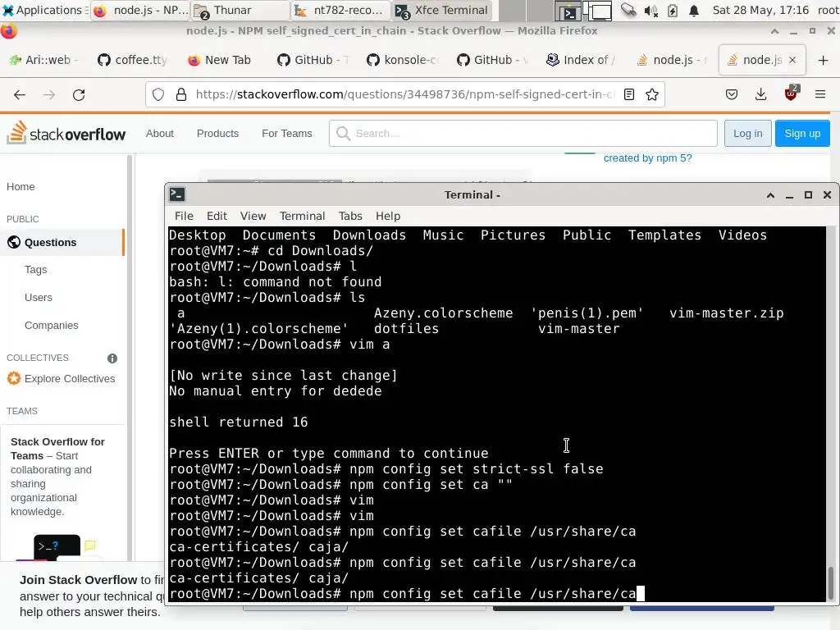Click the 'shell returned 16' terminal line
Screen dimensions: 840x630
click(239, 422)
